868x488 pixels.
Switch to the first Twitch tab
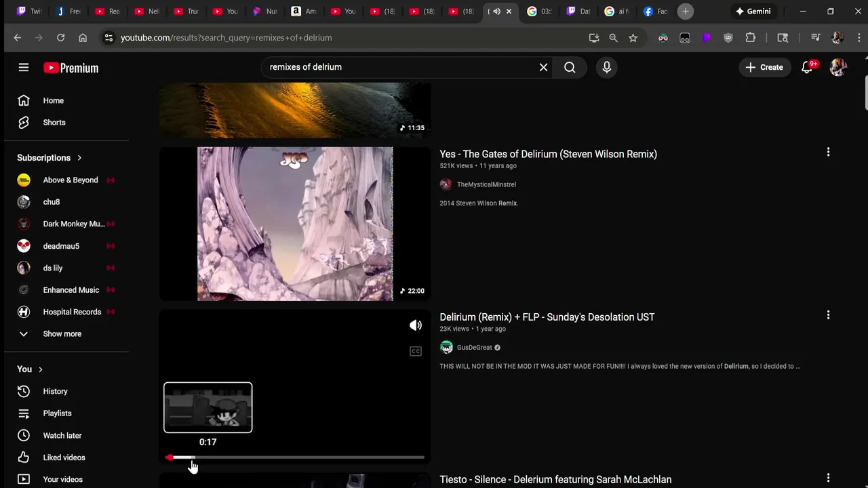pyautogui.click(x=28, y=12)
